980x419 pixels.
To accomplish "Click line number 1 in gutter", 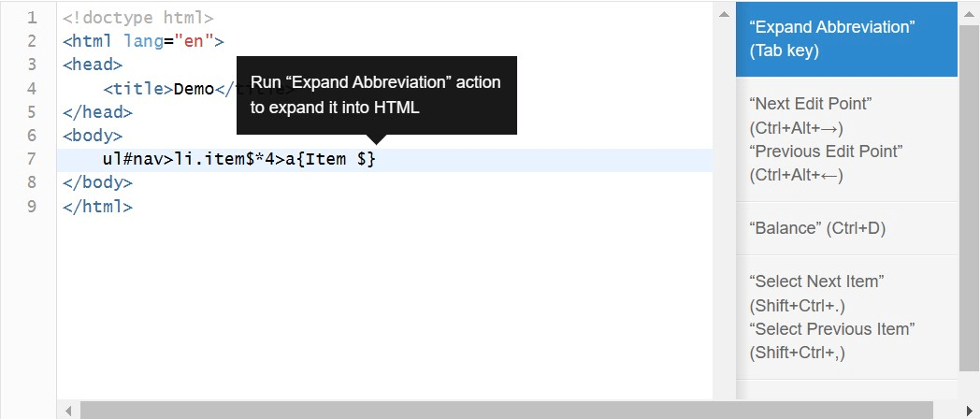I will pos(32,18).
